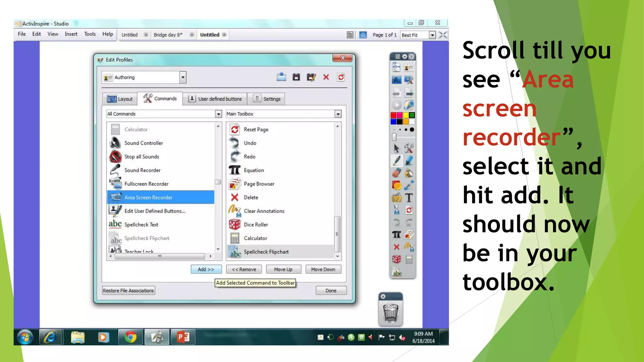This screenshot has height=362, width=644.
Task: Select the Pen tool in main toolbox
Action: point(397,161)
